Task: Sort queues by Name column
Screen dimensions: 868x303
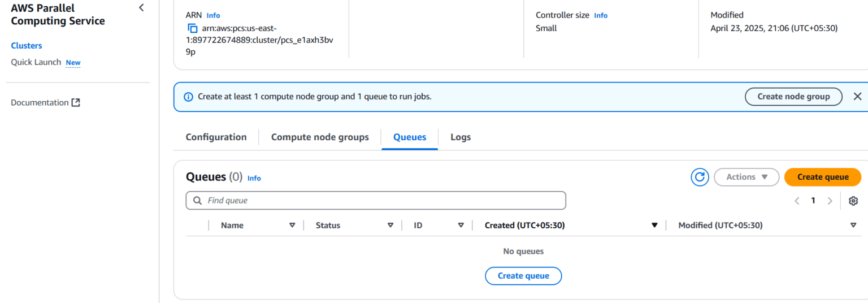Action: 292,225
